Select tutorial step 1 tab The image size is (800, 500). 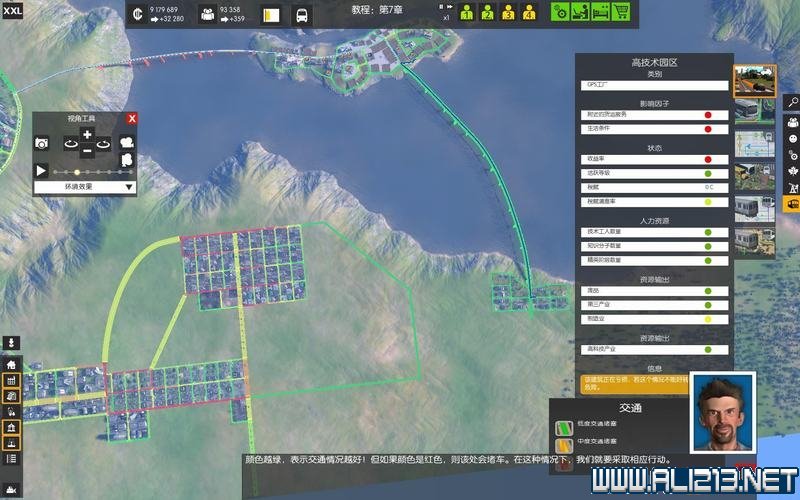(466, 13)
